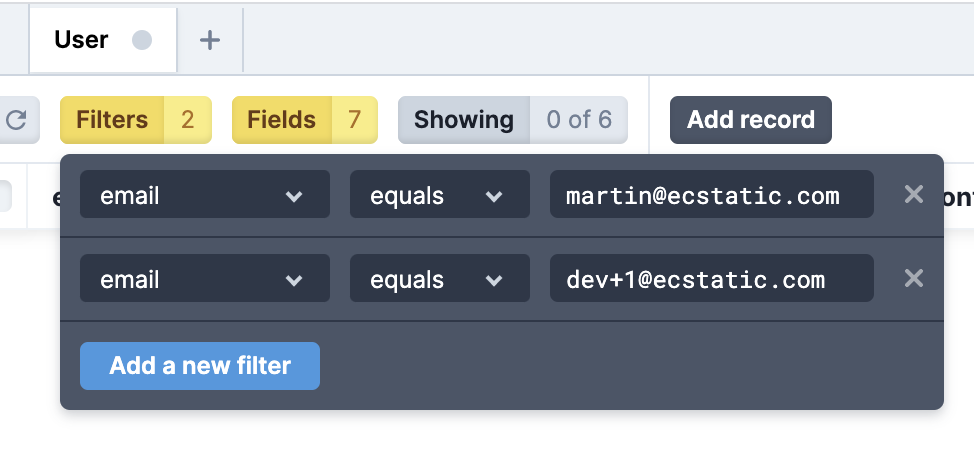
Task: Open the first filter's equals operator dropdown
Action: tap(439, 194)
